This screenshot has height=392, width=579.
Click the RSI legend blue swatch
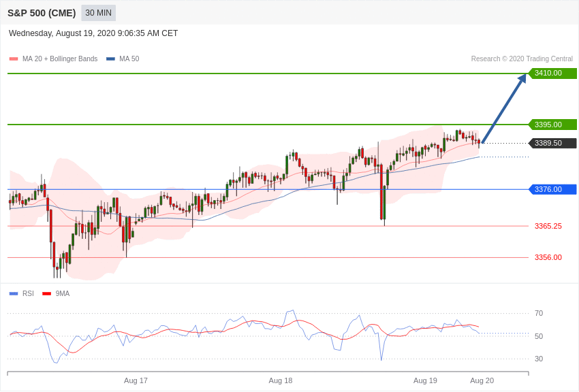(x=14, y=293)
